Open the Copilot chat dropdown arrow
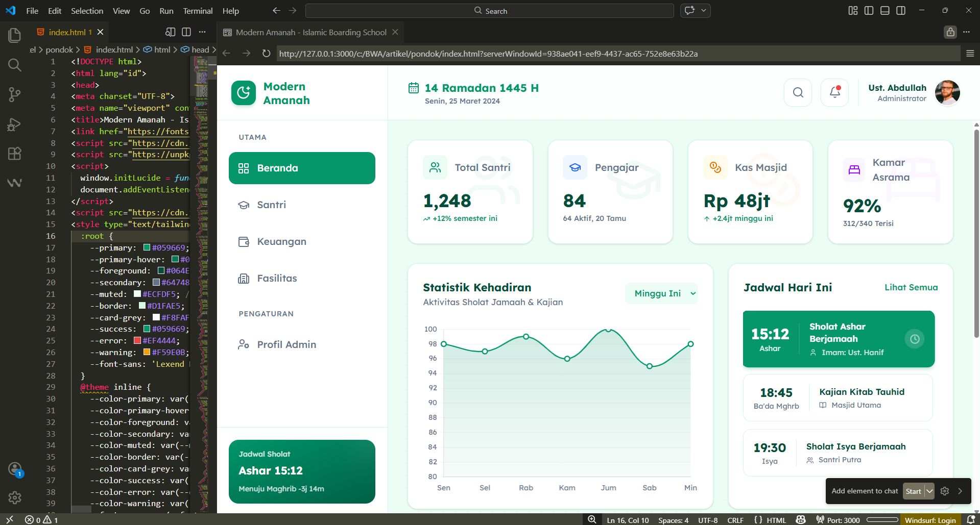Screen dimensions: 980x525 click(x=704, y=11)
